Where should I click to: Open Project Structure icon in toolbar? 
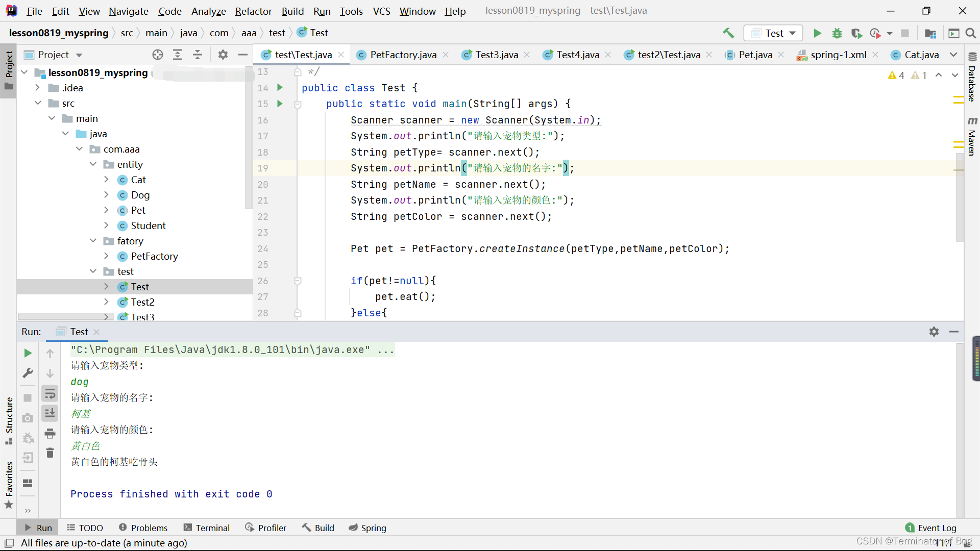930,33
